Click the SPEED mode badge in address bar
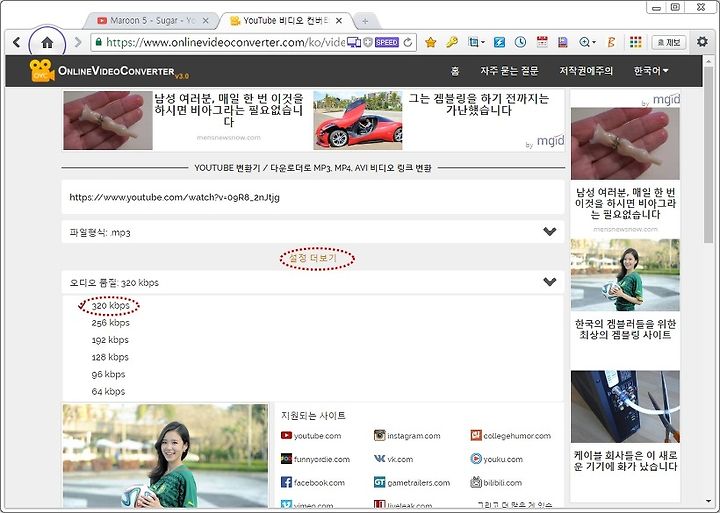This screenshot has height=513, width=720. (x=387, y=42)
